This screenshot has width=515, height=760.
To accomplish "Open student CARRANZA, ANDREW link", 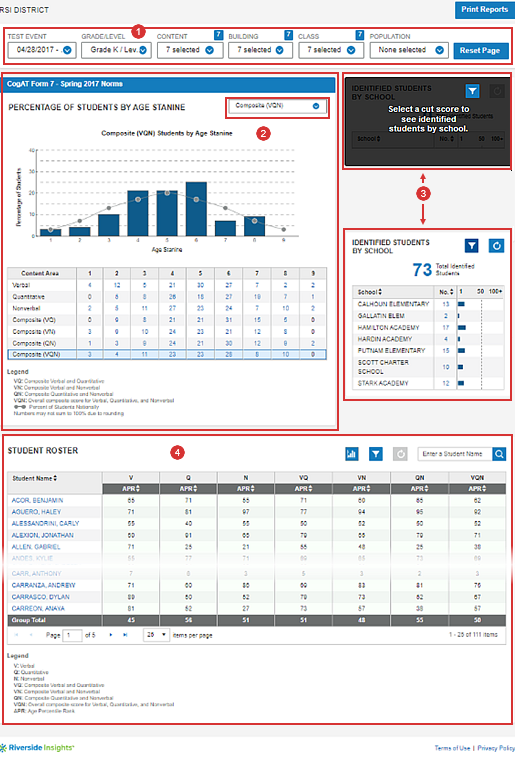I will tap(44, 585).
